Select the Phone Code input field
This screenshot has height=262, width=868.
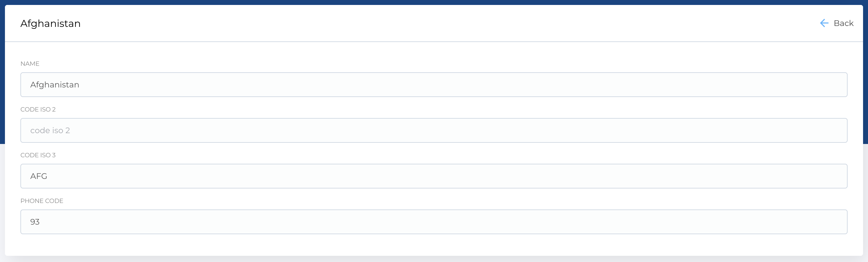pyautogui.click(x=434, y=222)
